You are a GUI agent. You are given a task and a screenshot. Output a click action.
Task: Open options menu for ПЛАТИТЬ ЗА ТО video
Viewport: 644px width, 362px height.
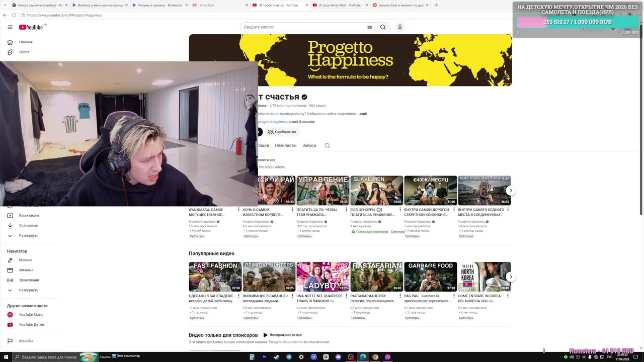pos(346,210)
